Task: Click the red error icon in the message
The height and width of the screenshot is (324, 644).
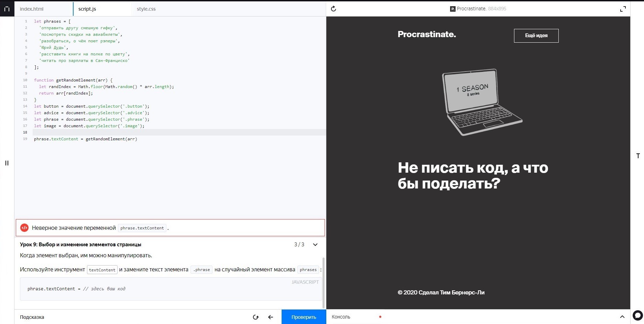Action: [x=24, y=228]
